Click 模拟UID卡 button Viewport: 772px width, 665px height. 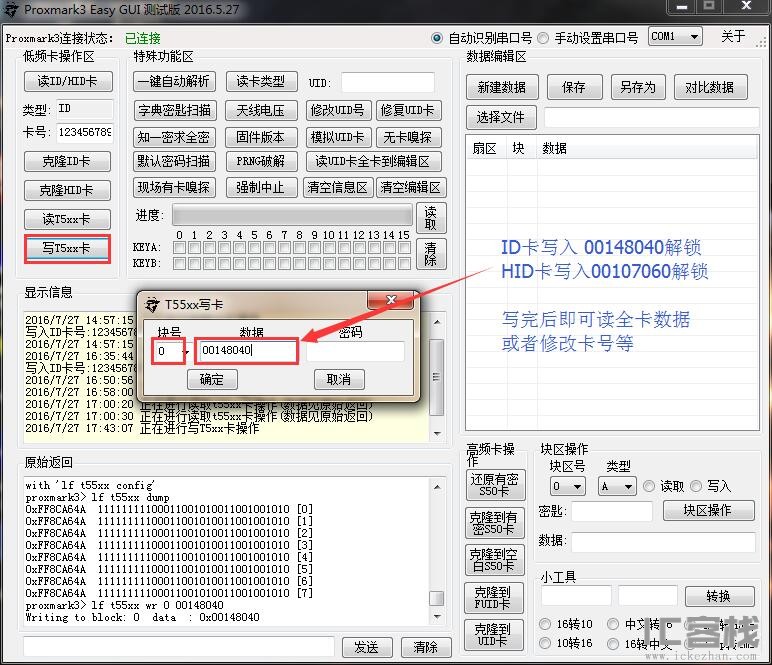coord(338,137)
